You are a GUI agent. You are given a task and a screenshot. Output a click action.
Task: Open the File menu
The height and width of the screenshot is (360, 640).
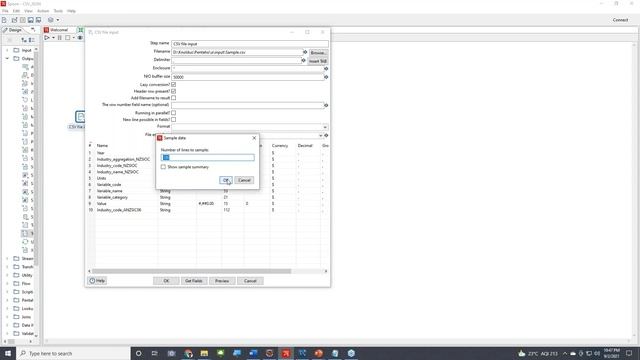5,11
